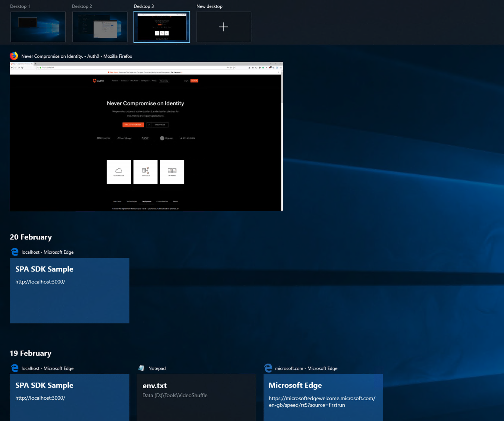Click the '19 February' timeline heading
504x421 pixels.
click(31, 353)
